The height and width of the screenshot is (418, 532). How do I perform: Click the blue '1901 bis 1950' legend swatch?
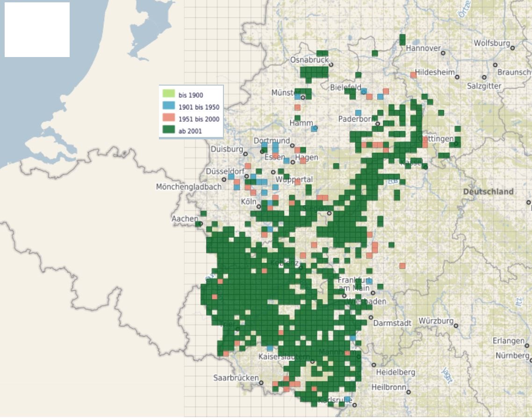pos(168,107)
